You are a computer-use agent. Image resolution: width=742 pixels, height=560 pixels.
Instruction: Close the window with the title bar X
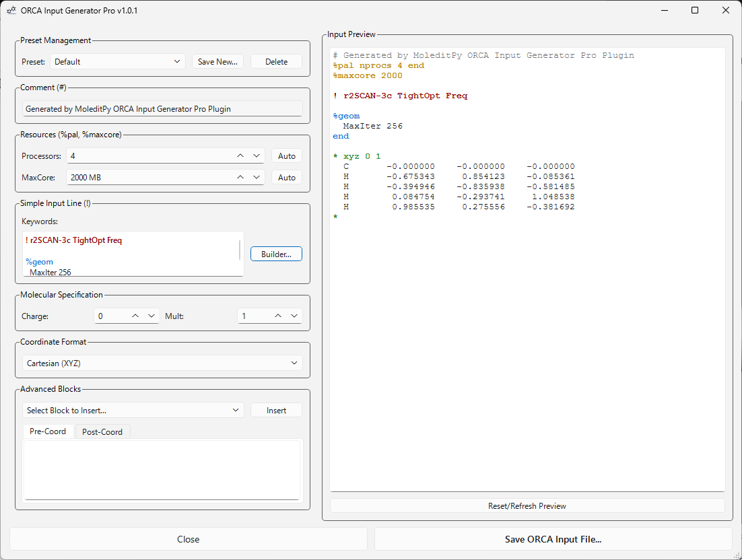725,10
